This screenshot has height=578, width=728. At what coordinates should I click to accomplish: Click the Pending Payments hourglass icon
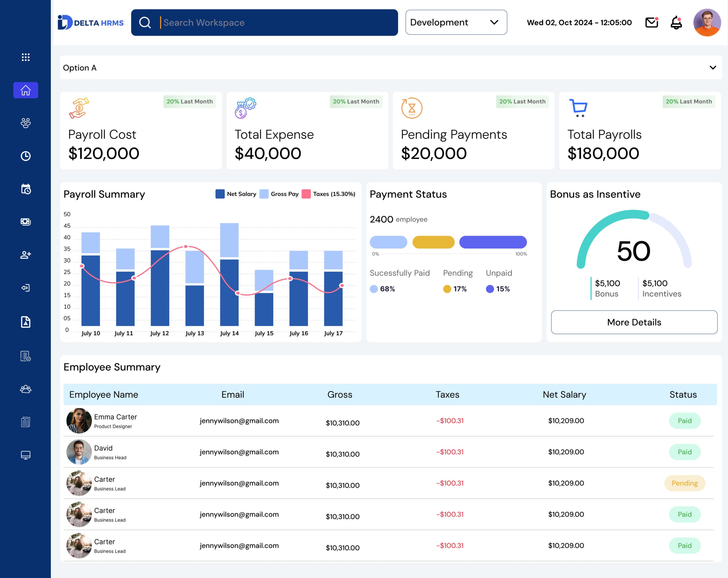coord(411,108)
